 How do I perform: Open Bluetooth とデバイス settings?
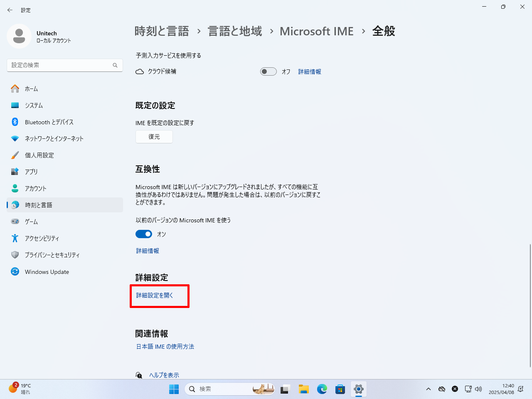pos(65,122)
